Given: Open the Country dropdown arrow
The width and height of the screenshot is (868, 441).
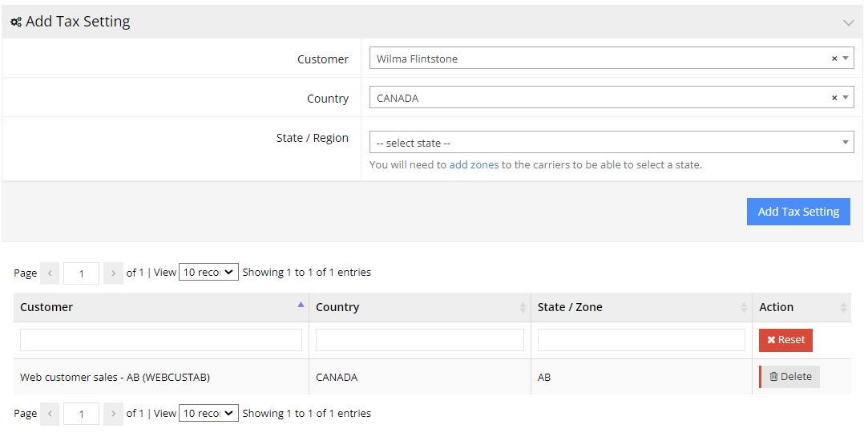Looking at the screenshot, I should pyautogui.click(x=846, y=98).
